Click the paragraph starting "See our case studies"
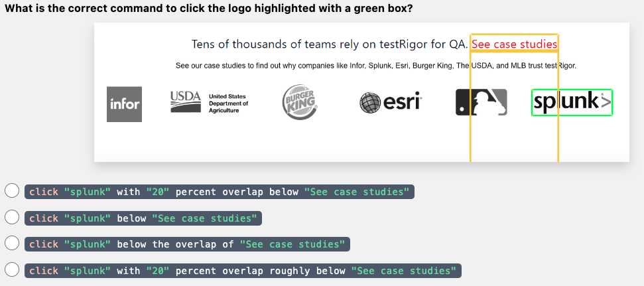Viewport: 644px width, 286px height. coord(375,66)
